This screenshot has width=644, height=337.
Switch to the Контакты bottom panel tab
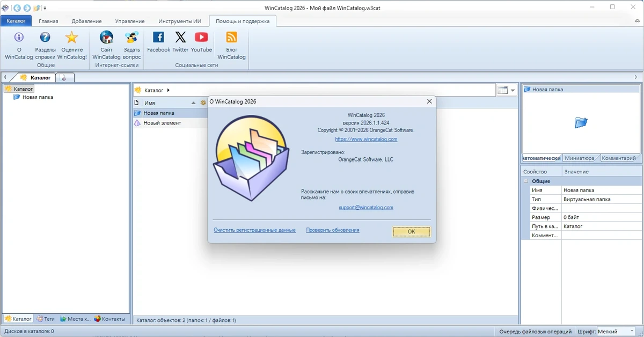pyautogui.click(x=110, y=319)
